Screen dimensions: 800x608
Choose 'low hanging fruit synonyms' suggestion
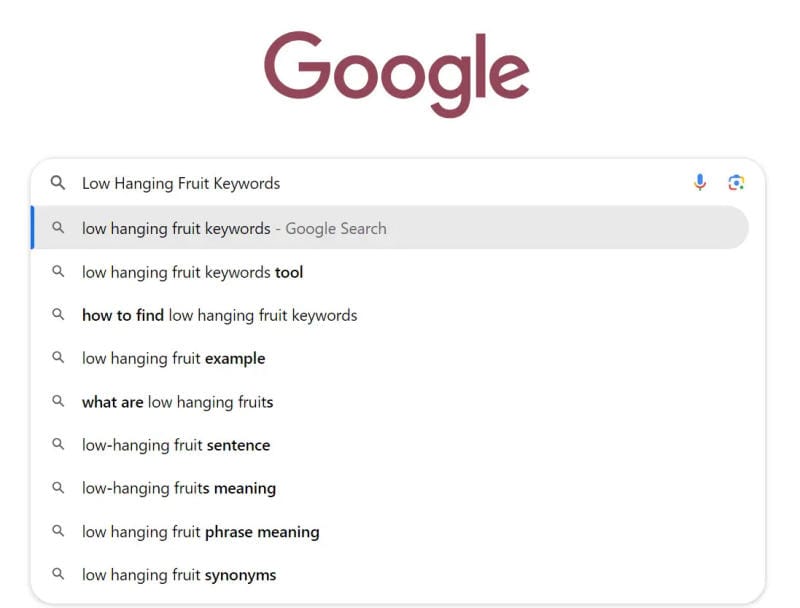pyautogui.click(x=179, y=575)
